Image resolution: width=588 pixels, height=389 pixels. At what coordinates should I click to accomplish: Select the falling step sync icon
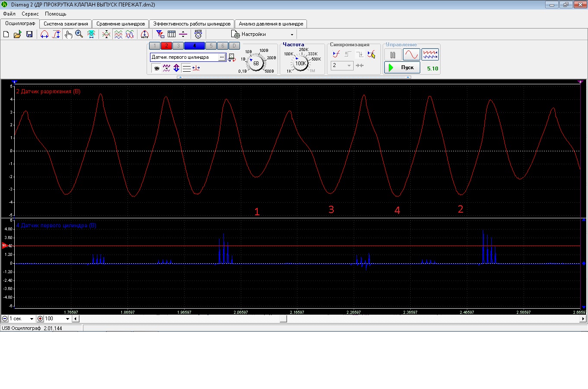pos(359,54)
